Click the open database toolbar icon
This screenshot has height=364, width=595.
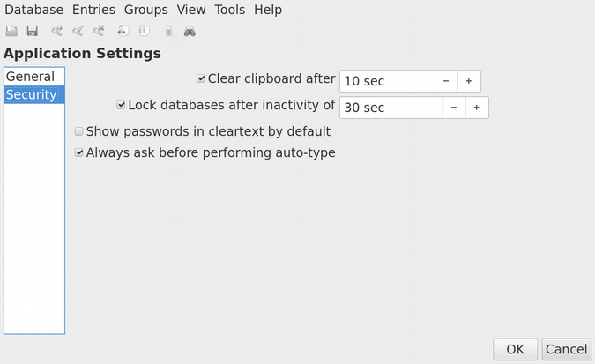(x=11, y=32)
